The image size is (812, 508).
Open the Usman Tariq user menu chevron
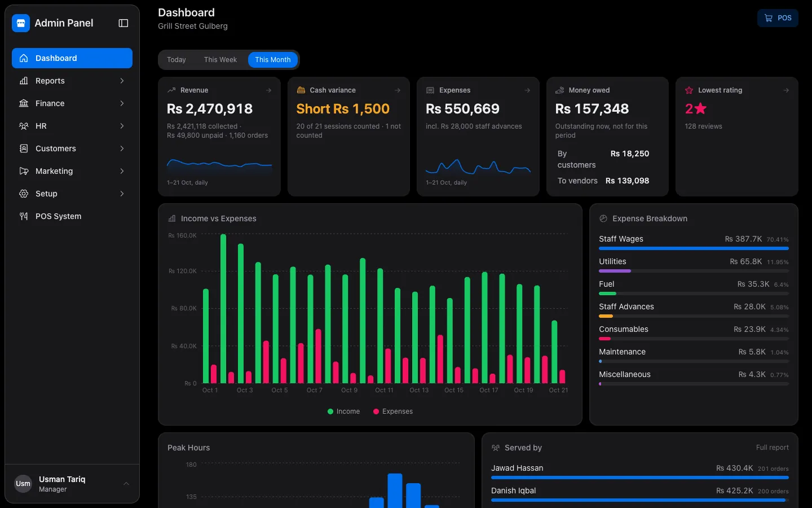(126, 484)
